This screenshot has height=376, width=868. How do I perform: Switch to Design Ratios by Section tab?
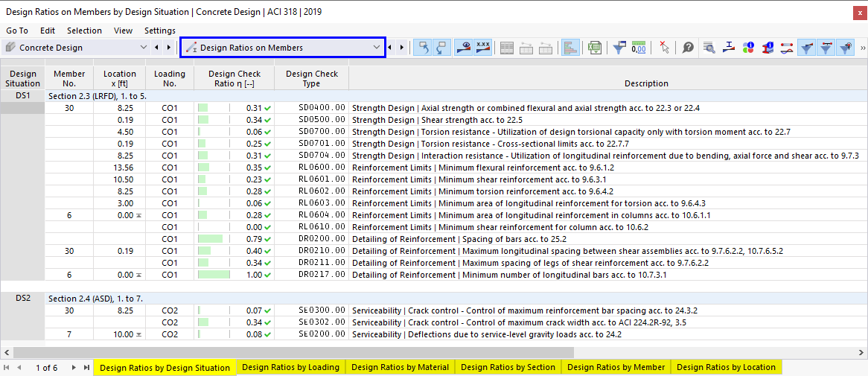point(508,367)
